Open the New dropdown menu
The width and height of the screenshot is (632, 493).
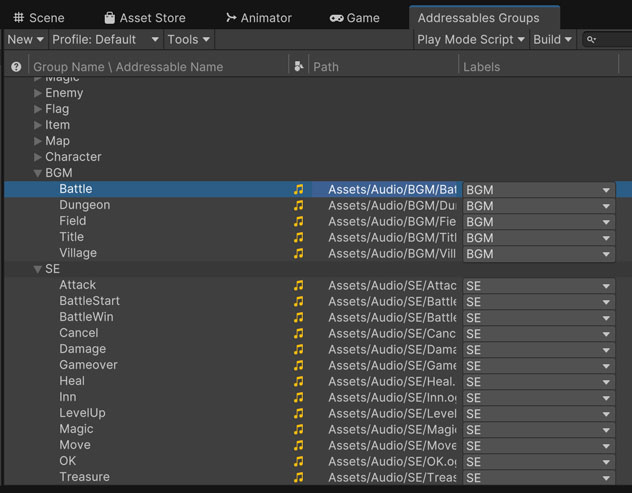coord(25,40)
